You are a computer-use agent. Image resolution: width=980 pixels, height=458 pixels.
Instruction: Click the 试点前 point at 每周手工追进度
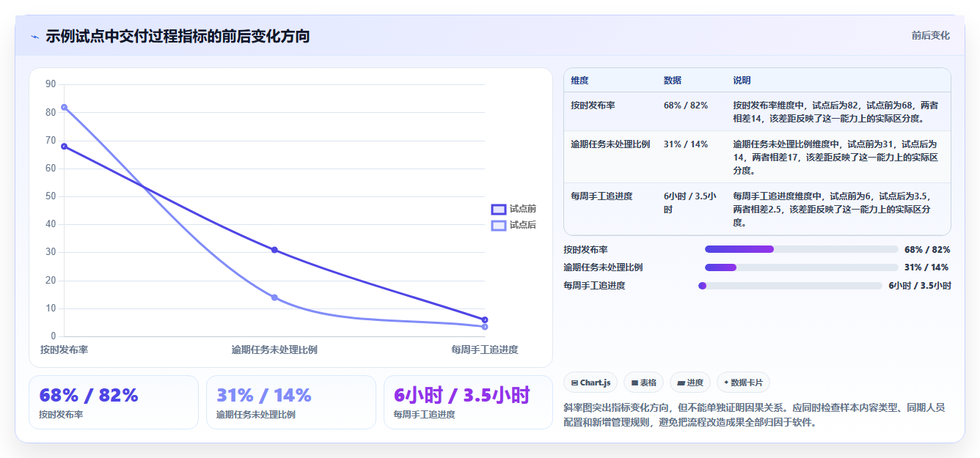coord(485,320)
